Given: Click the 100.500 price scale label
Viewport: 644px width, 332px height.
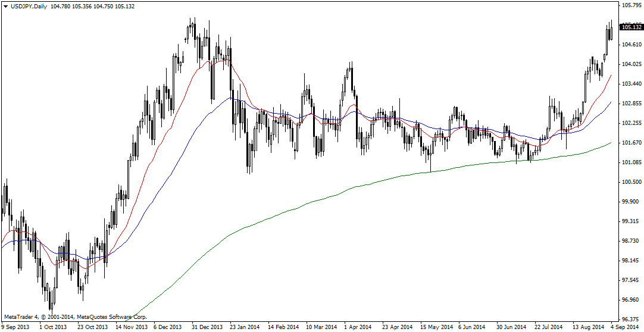Looking at the screenshot, I should (632, 182).
